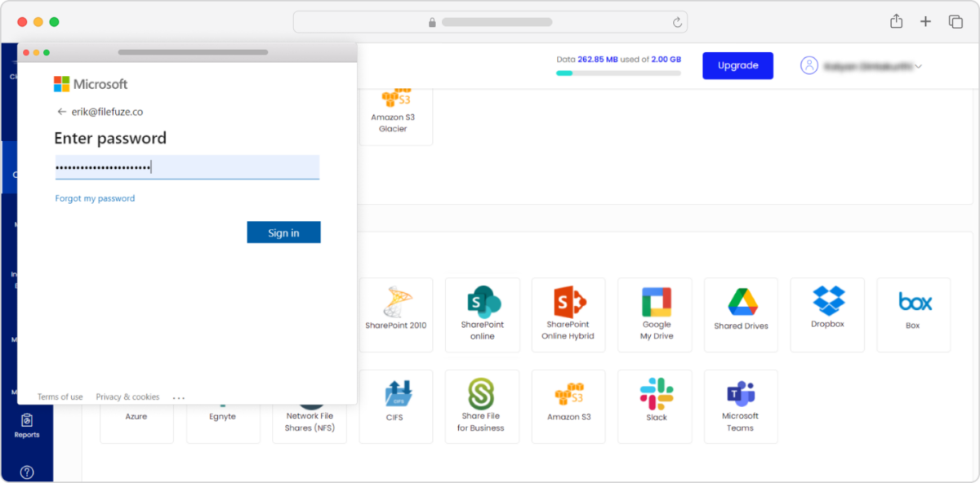Choose Share File for Business connector
The height and width of the screenshot is (483, 980).
482,405
